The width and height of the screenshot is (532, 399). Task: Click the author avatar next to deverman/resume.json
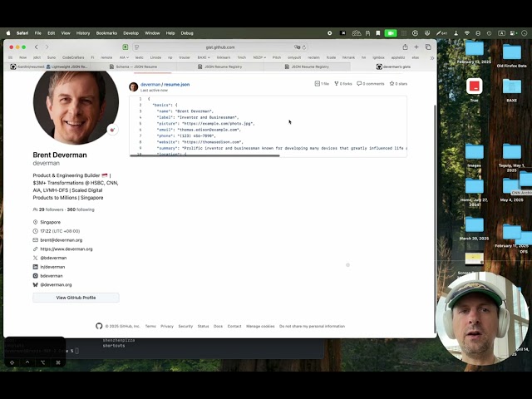click(x=133, y=86)
